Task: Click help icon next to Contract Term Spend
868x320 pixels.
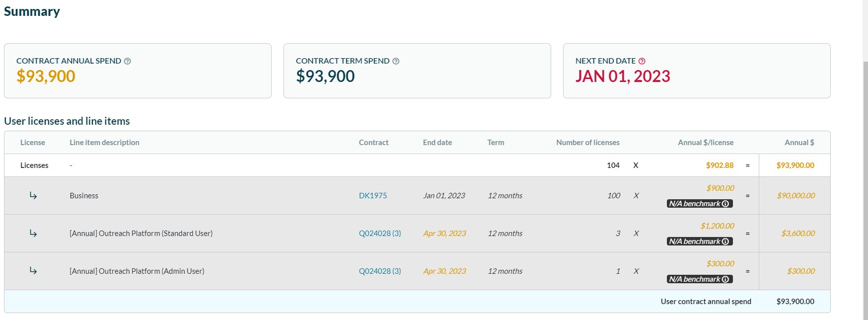Action: click(396, 61)
